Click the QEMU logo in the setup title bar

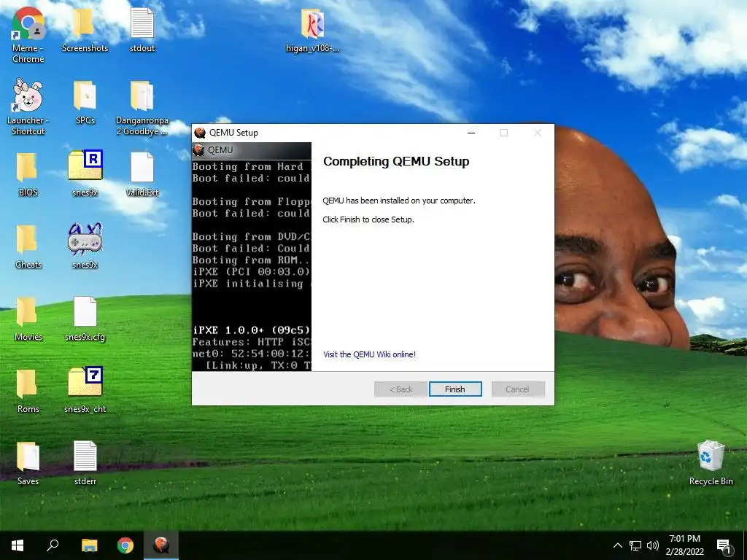coord(200,133)
